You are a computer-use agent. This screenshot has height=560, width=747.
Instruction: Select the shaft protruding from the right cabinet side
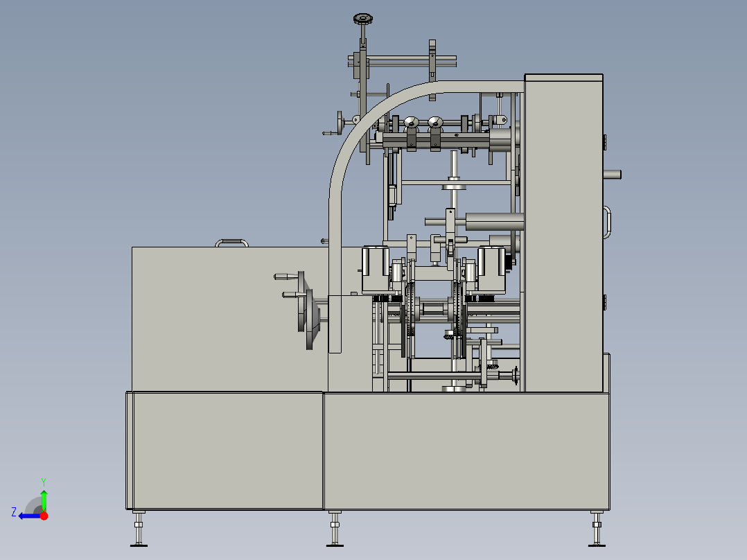[612, 175]
